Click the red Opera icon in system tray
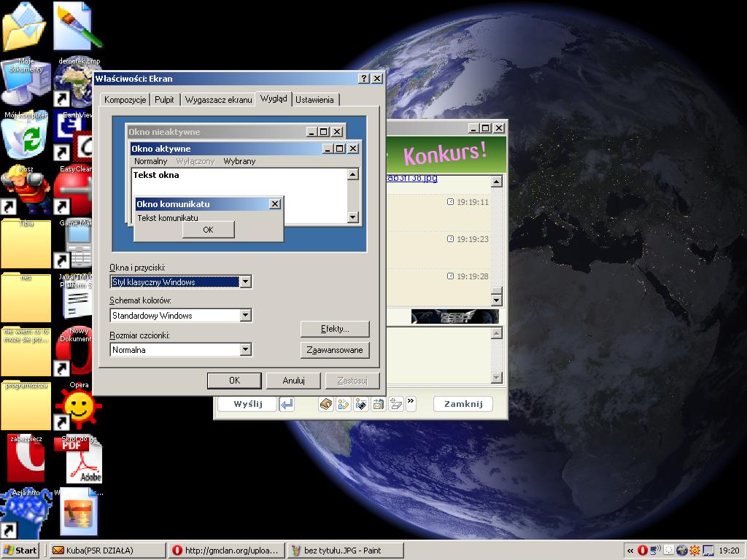Screen dimensions: 747x560 pyautogui.click(x=643, y=551)
